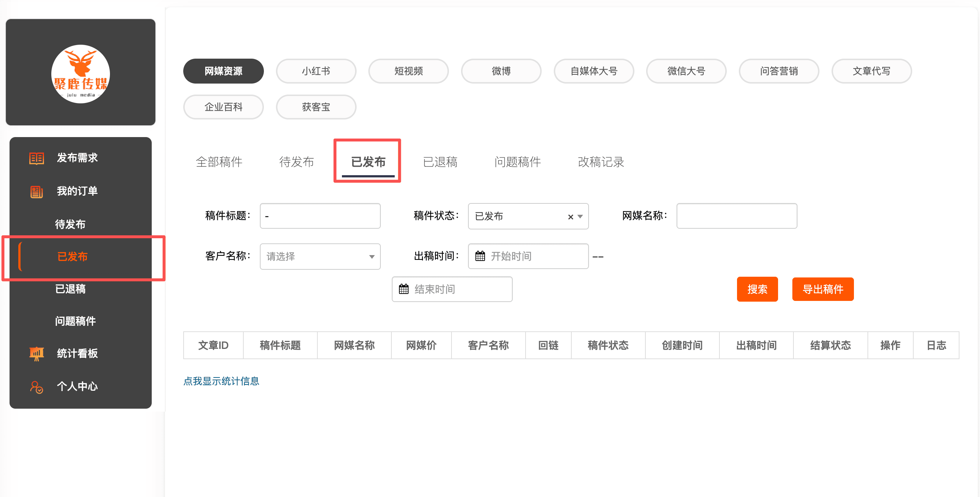Image resolution: width=980 pixels, height=497 pixels.
Task: Switch to the 问题稿件 tab
Action: [517, 162]
